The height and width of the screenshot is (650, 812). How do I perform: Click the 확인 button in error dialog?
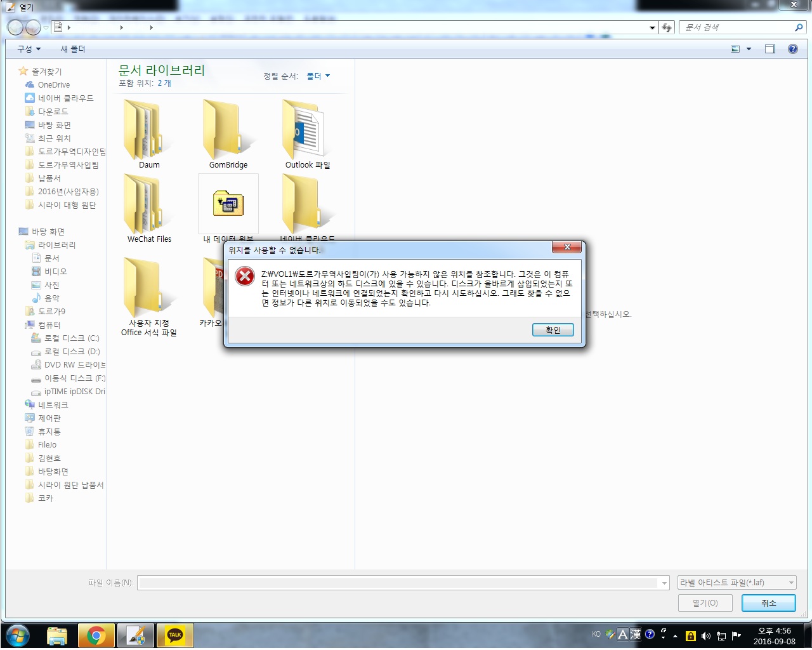pyautogui.click(x=553, y=330)
